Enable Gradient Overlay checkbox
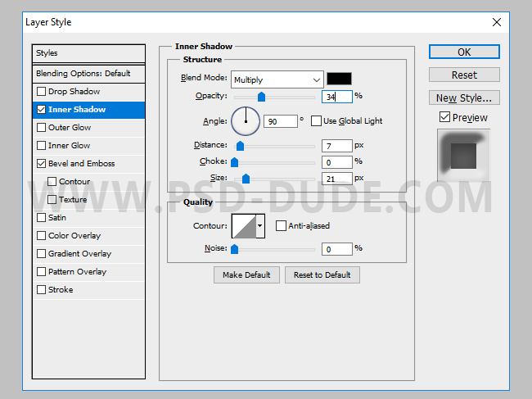Viewport: 532px width, 399px height. tap(42, 253)
